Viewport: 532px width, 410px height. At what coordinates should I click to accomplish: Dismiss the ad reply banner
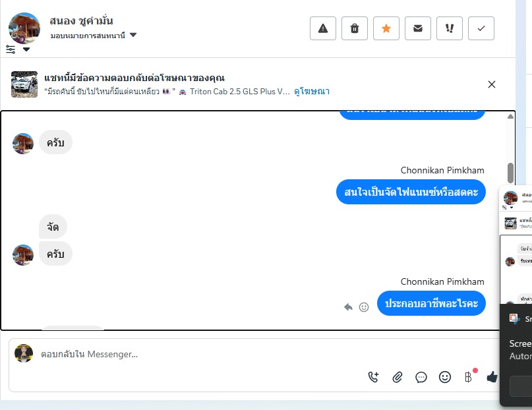[x=492, y=84]
